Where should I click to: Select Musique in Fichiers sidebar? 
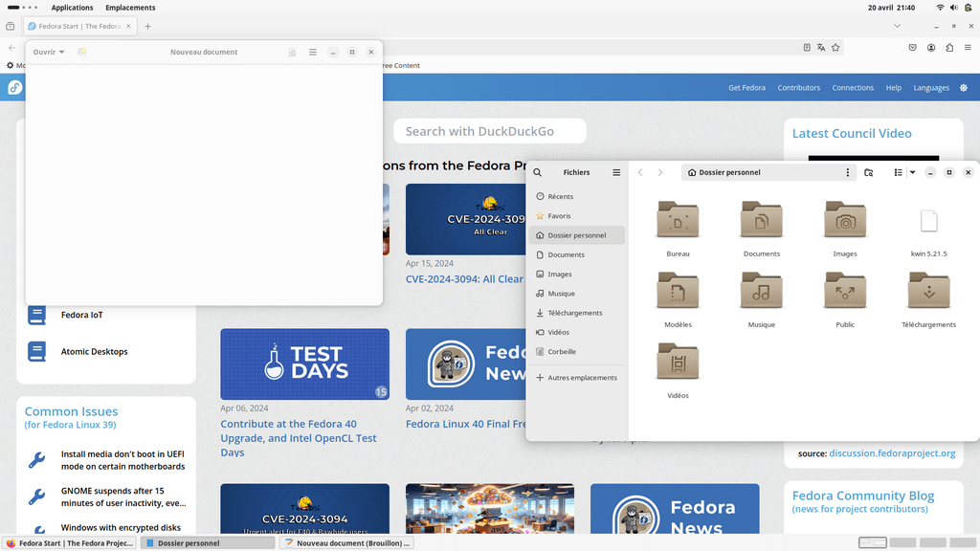pyautogui.click(x=577, y=293)
